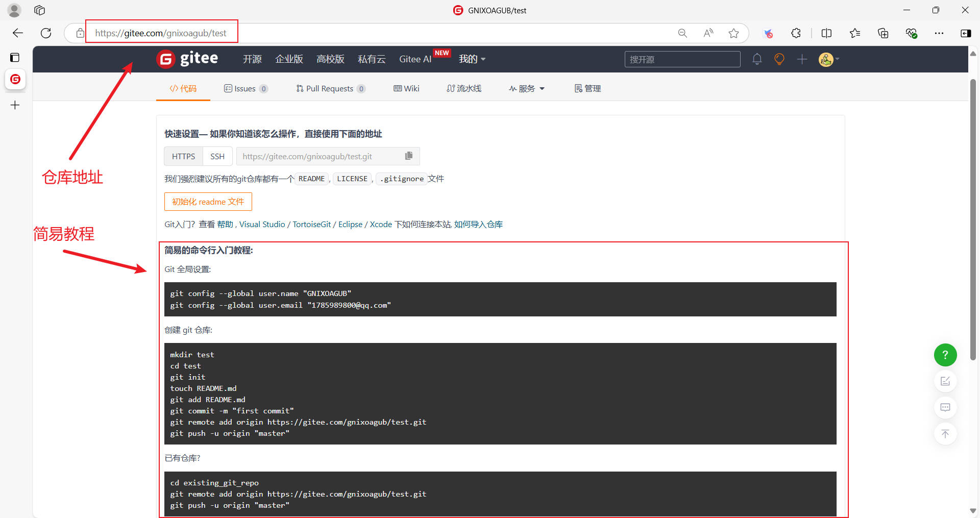Open the feedback chat floating icon
This screenshot has height=518, width=980.
click(945, 407)
